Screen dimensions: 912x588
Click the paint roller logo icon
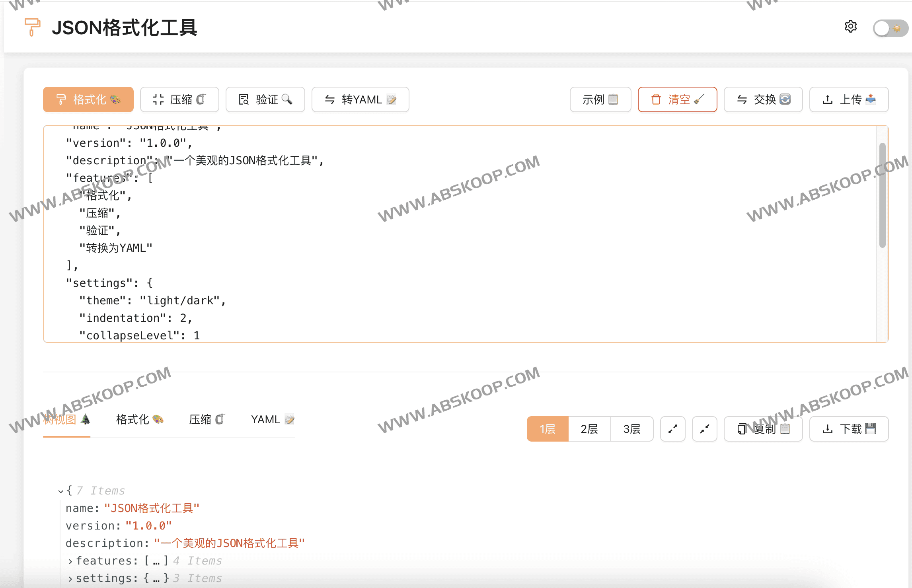[32, 27]
